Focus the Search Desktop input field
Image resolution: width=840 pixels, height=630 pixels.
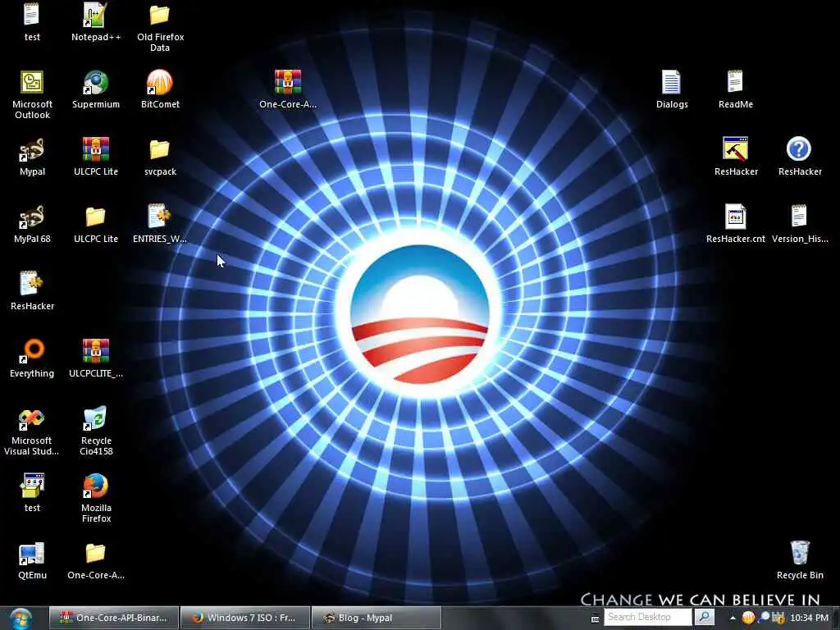[648, 617]
